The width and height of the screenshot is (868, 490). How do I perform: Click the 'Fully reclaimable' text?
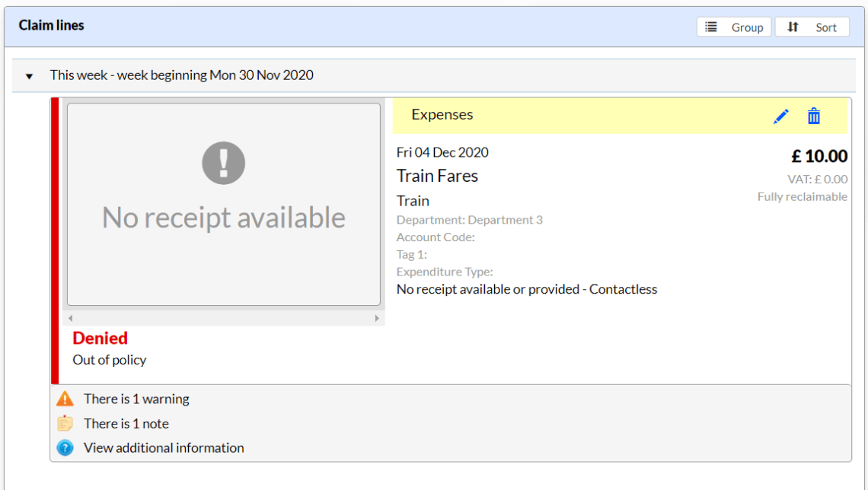[x=802, y=197]
